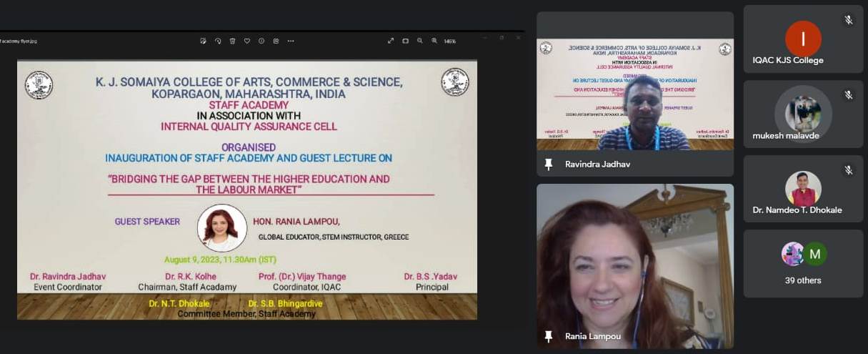Image resolution: width=868 pixels, height=354 pixels.
Task: Click the 'mukesh malavde' name label
Action: (x=785, y=135)
